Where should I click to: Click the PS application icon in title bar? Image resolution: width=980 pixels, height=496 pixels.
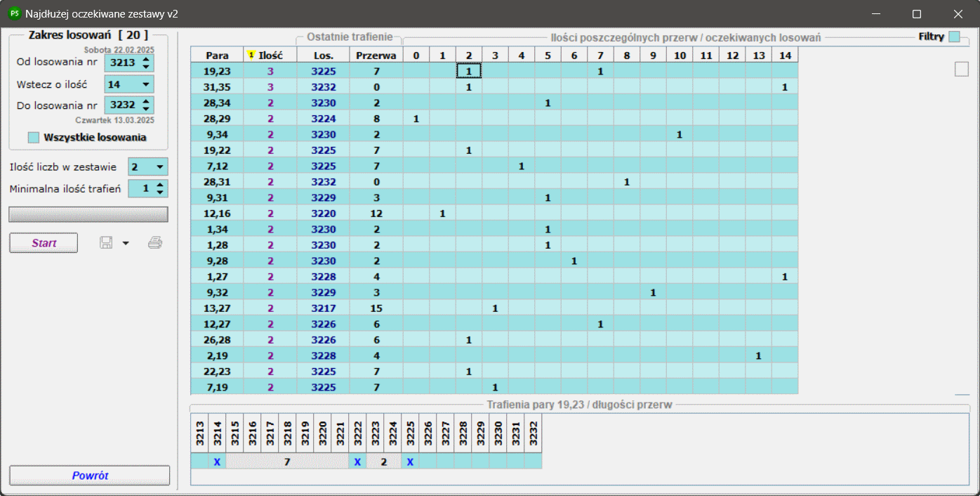[14, 13]
